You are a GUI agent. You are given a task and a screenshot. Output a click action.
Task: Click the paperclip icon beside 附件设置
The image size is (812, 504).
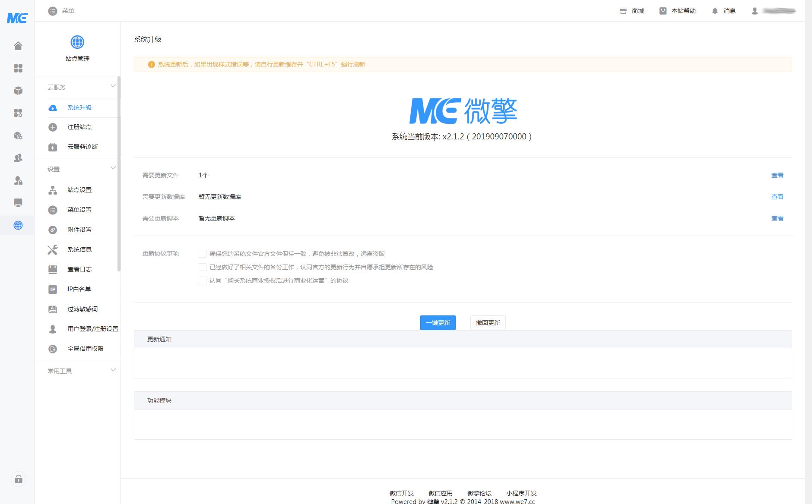(53, 230)
